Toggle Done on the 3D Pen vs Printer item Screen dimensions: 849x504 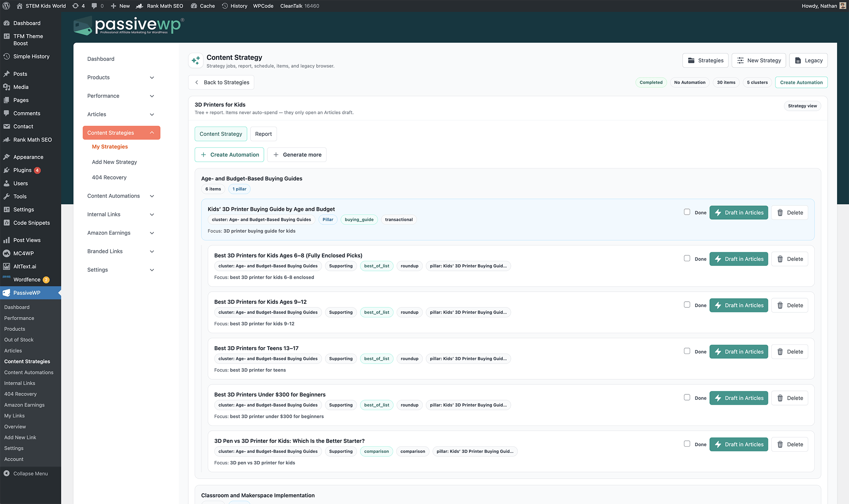click(x=687, y=444)
